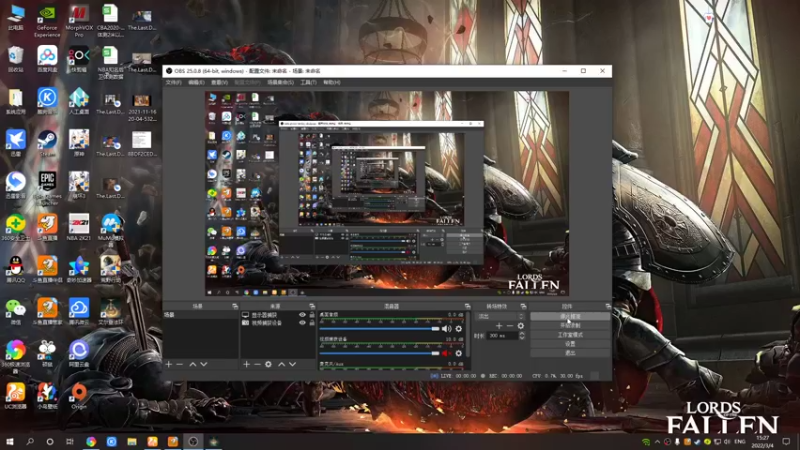
Task: Open source properties gear icon
Action: (268, 364)
